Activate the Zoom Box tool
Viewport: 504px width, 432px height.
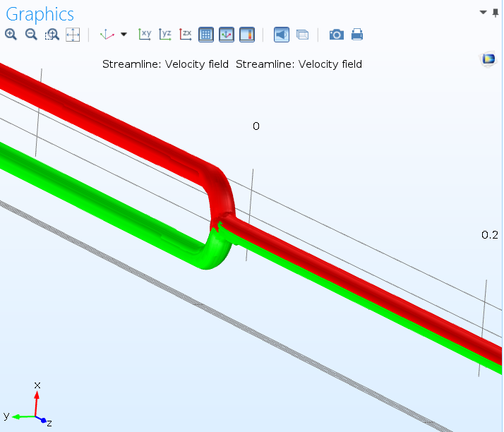52,34
